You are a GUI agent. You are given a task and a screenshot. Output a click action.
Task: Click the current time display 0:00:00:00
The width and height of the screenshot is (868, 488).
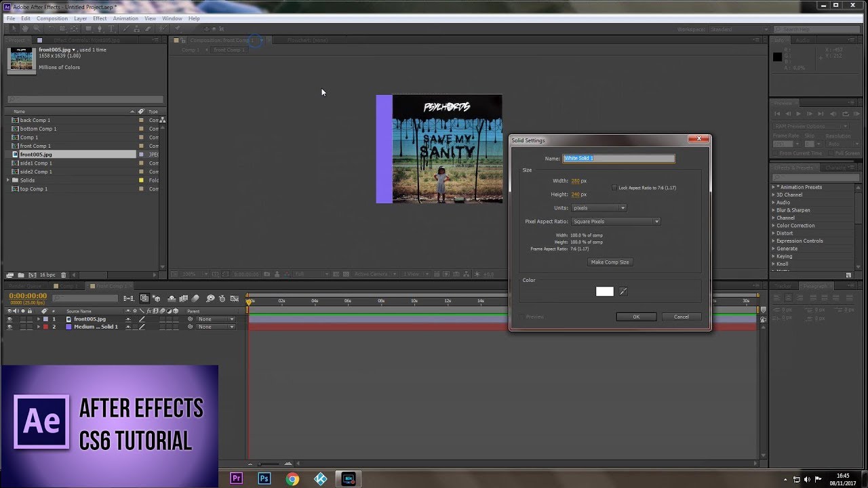tap(28, 296)
